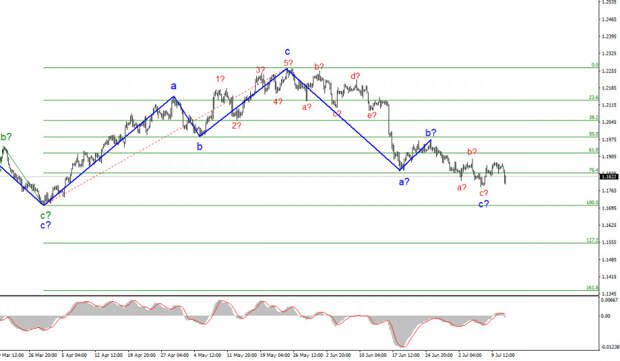This screenshot has height=361, width=620.
Task: Click the blue "c" label above the chart peak
Action: (287, 52)
